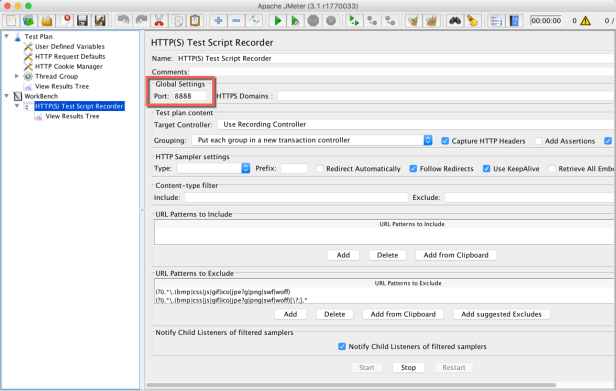Start the test with green play icon
616x391 pixels.
point(278,20)
